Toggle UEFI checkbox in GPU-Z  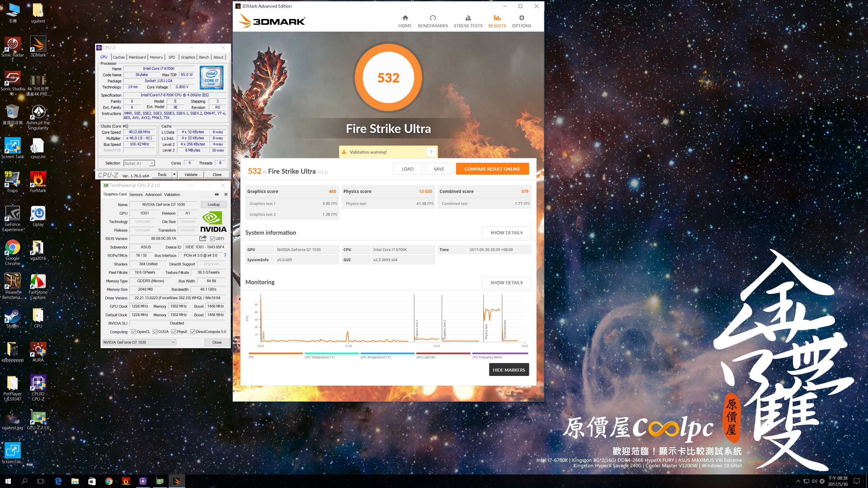[212, 238]
